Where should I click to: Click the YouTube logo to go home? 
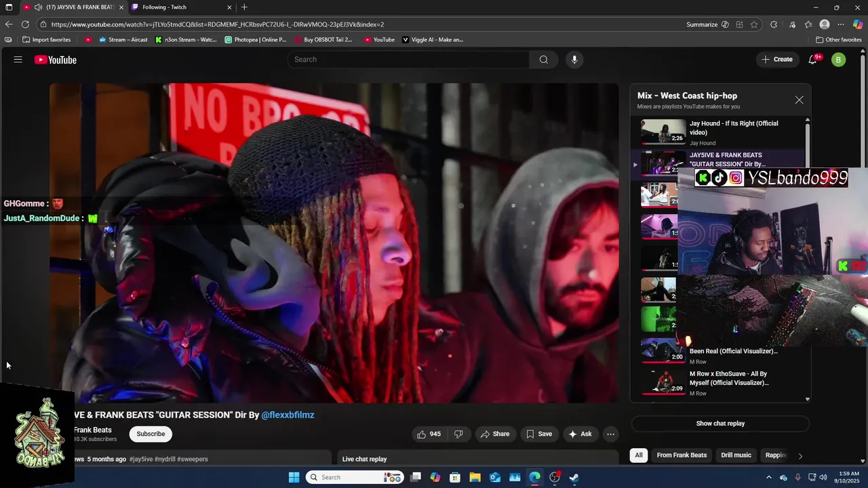pyautogui.click(x=56, y=60)
